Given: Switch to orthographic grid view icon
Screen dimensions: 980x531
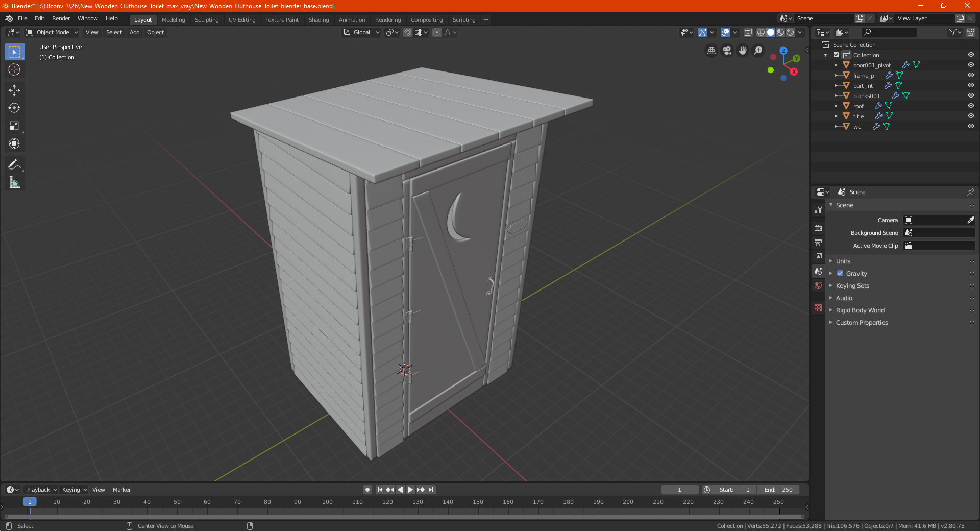Looking at the screenshot, I should pyautogui.click(x=711, y=51).
